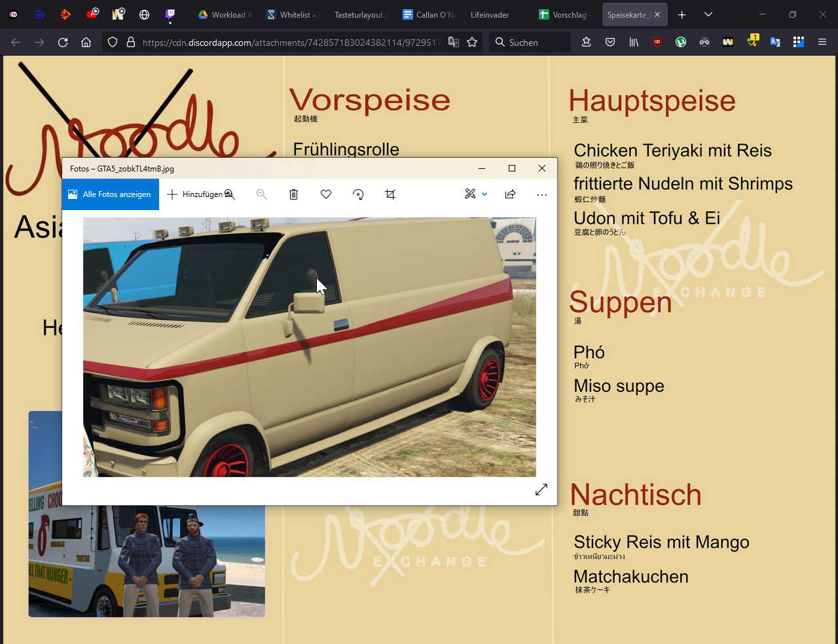The width and height of the screenshot is (838, 644).
Task: Expand the edit options dropdown chevron
Action: pos(484,194)
